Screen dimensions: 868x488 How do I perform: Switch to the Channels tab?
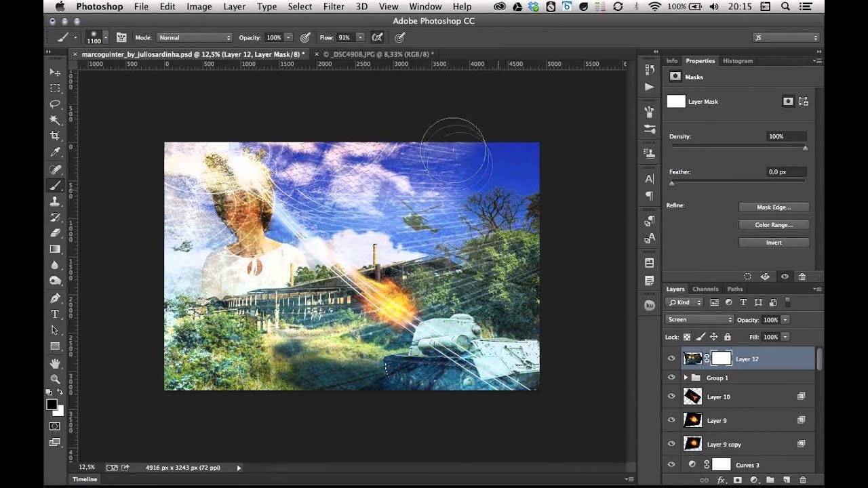705,289
